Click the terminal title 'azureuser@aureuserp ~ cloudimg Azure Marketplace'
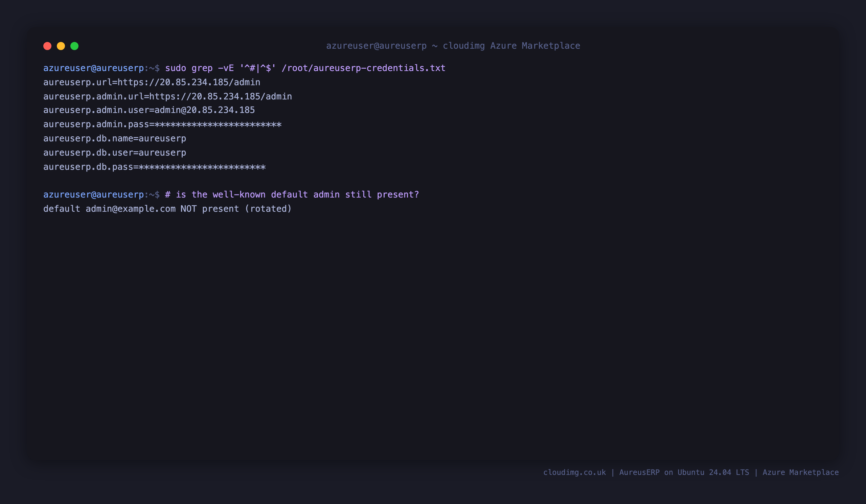 [x=453, y=46]
